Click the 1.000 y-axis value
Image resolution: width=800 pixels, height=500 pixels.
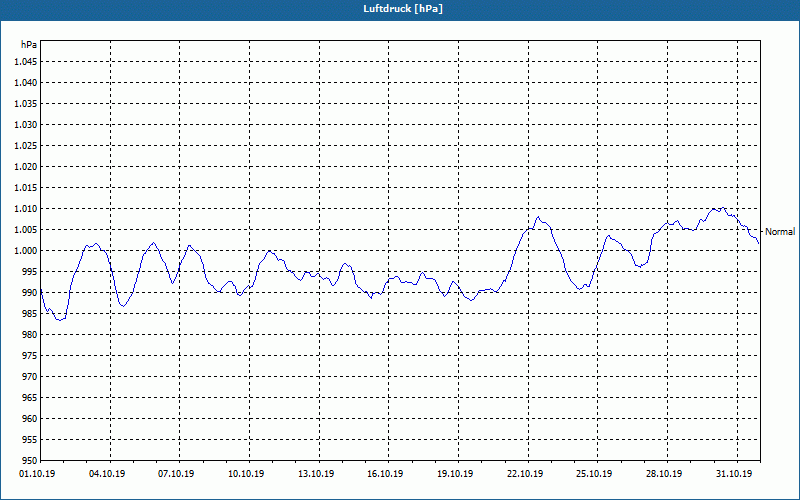[x=27, y=251]
